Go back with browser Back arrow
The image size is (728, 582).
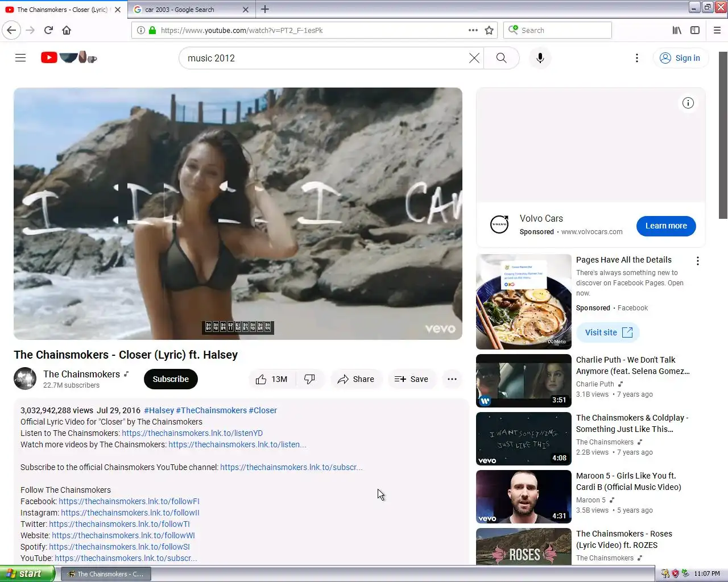pos(11,30)
